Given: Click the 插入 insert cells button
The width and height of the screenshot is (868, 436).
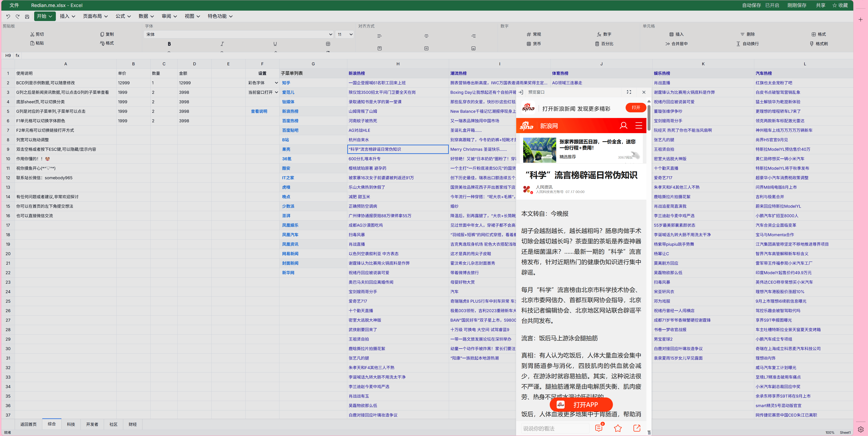Looking at the screenshot, I should [x=676, y=34].
